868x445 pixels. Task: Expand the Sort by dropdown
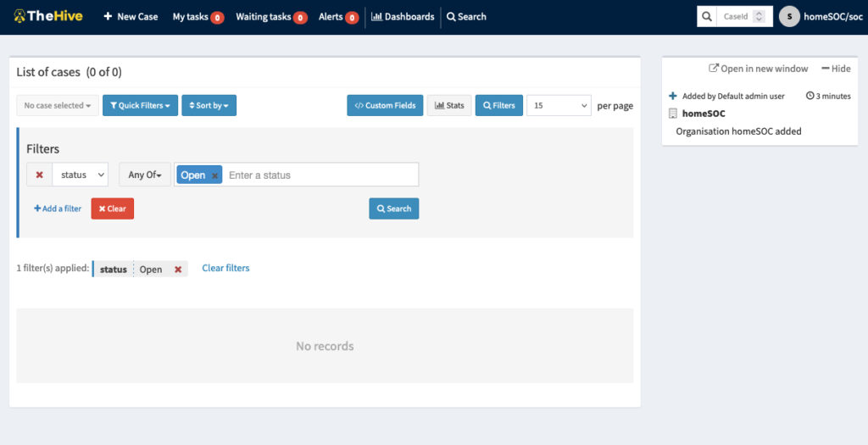point(209,106)
